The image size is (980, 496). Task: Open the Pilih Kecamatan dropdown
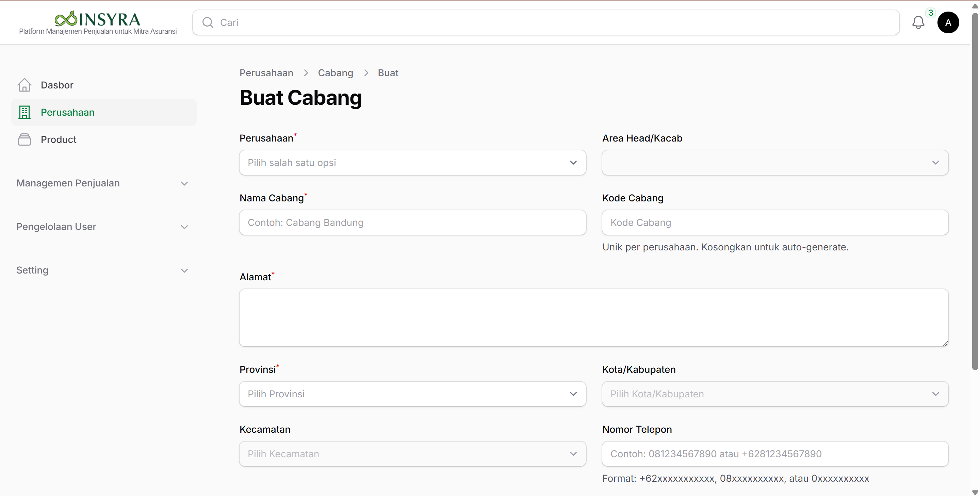tap(412, 454)
